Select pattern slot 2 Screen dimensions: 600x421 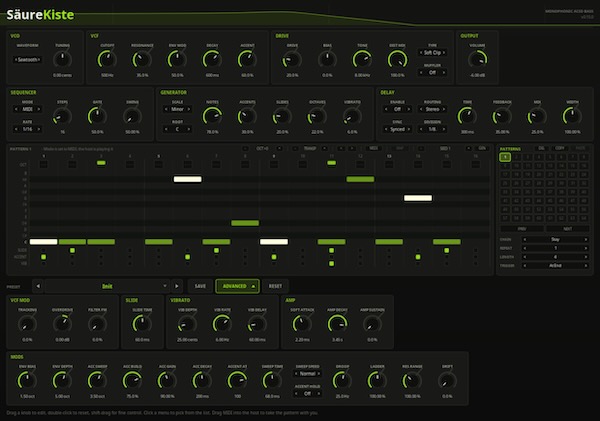[516, 157]
